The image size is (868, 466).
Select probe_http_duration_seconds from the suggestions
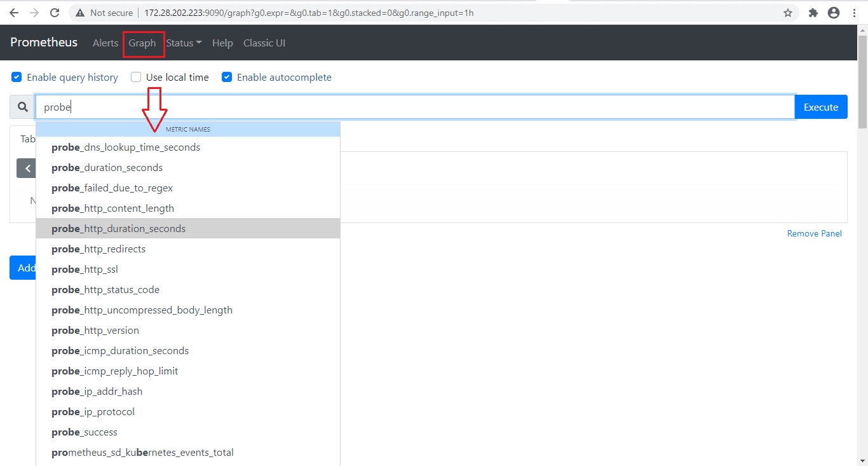coord(118,228)
